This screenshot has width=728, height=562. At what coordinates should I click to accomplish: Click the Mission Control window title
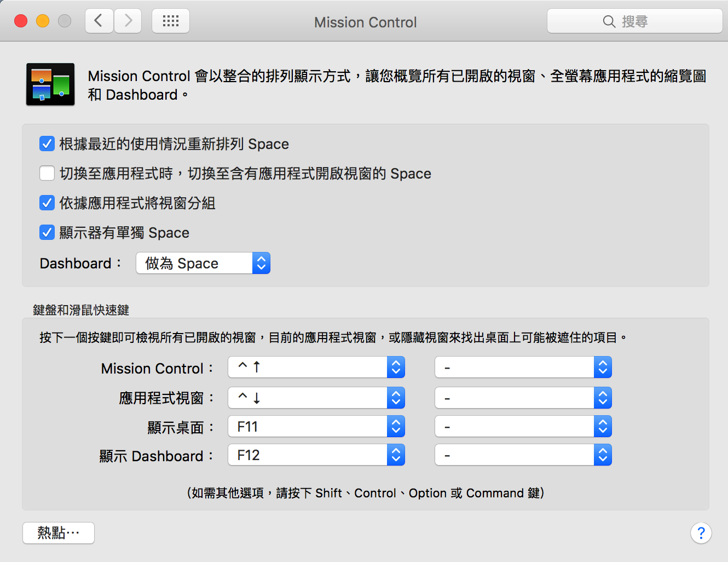pyautogui.click(x=365, y=22)
